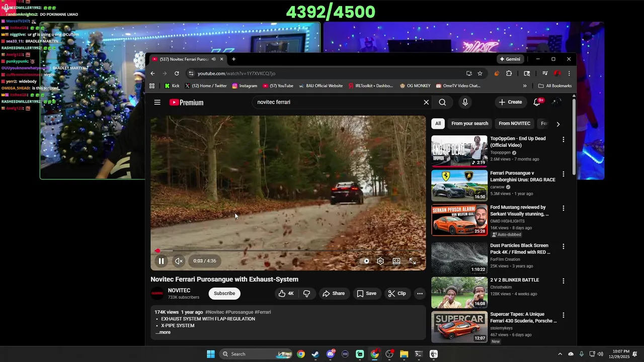Select the From your search chip
The height and width of the screenshot is (362, 644).
click(470, 124)
